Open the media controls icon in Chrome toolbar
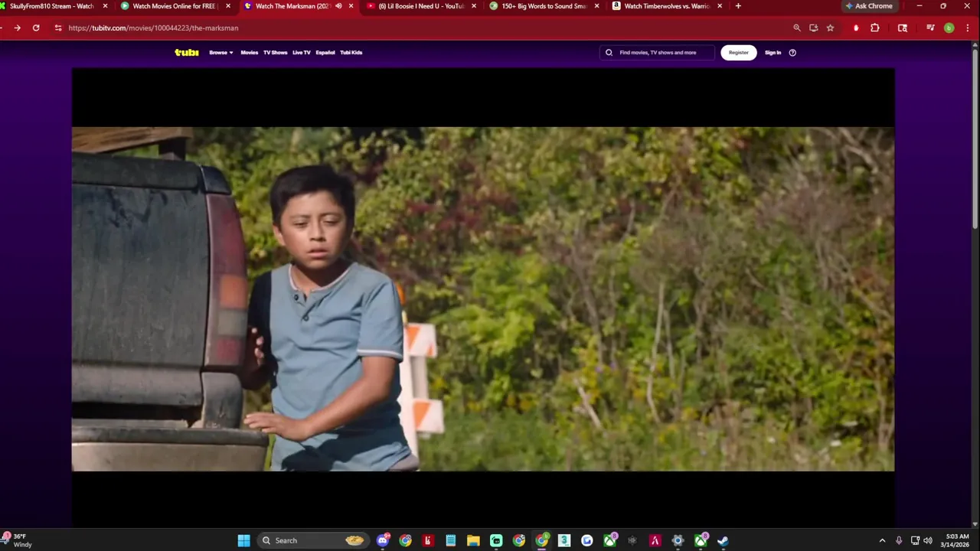The width and height of the screenshot is (980, 551). coord(930,28)
